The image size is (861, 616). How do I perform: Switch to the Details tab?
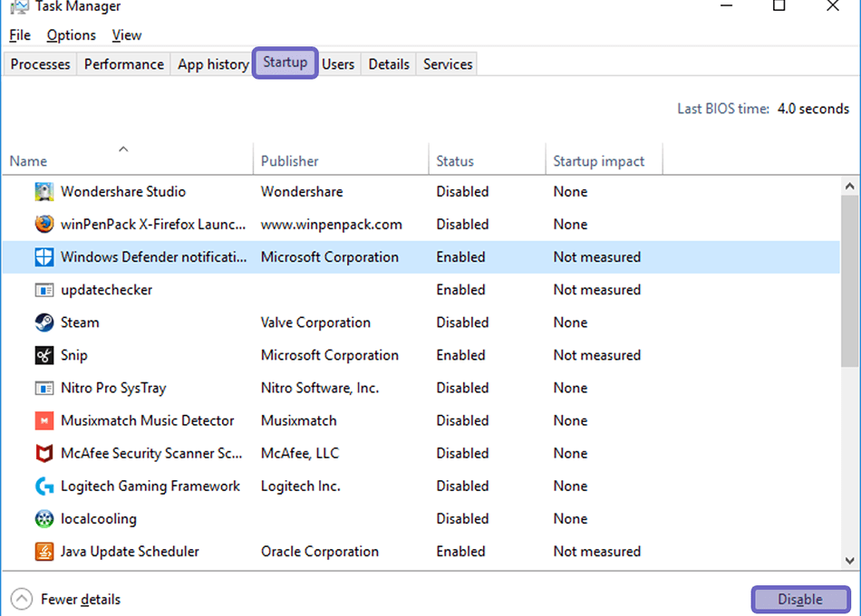tap(389, 64)
